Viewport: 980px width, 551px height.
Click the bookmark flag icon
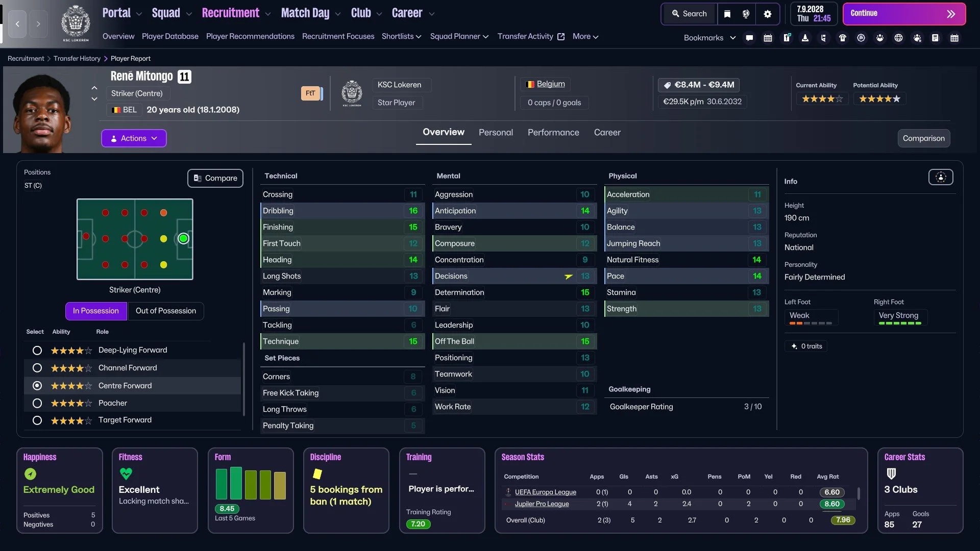(727, 14)
